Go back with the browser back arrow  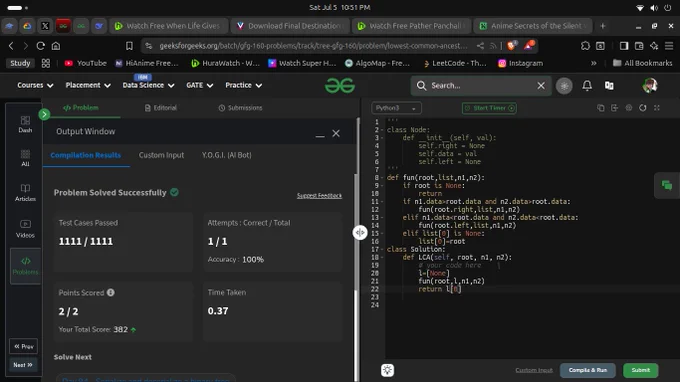11,46
